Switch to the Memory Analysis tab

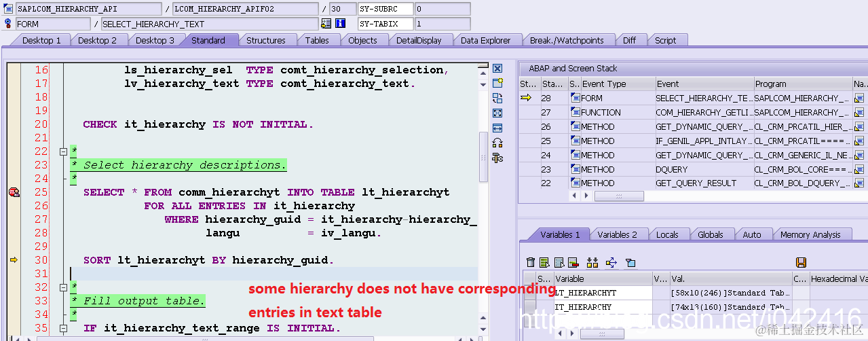[x=810, y=234]
